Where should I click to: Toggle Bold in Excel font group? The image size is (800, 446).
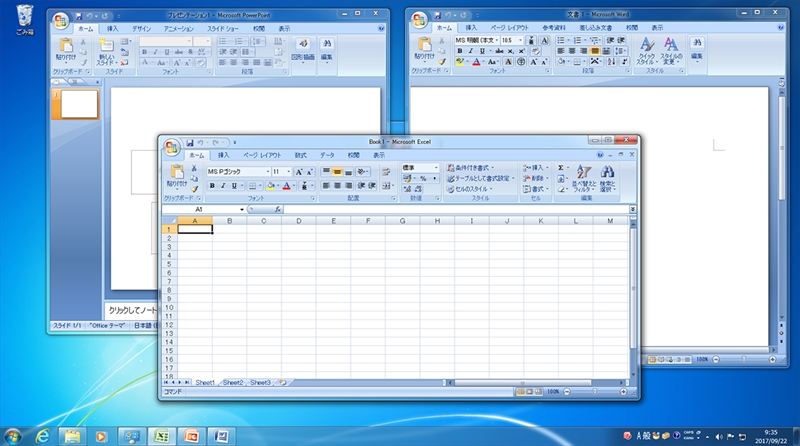[212, 186]
